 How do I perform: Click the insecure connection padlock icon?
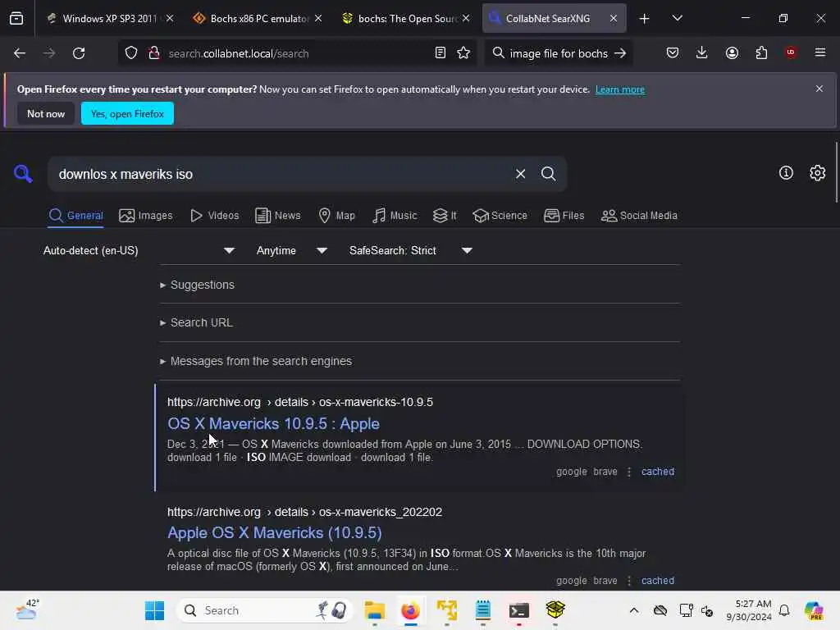tap(154, 53)
